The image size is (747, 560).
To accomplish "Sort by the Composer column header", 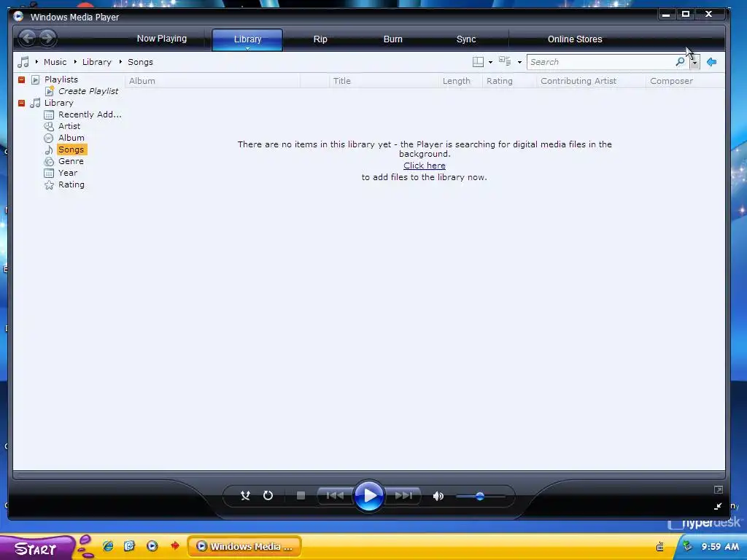I will coord(685,81).
